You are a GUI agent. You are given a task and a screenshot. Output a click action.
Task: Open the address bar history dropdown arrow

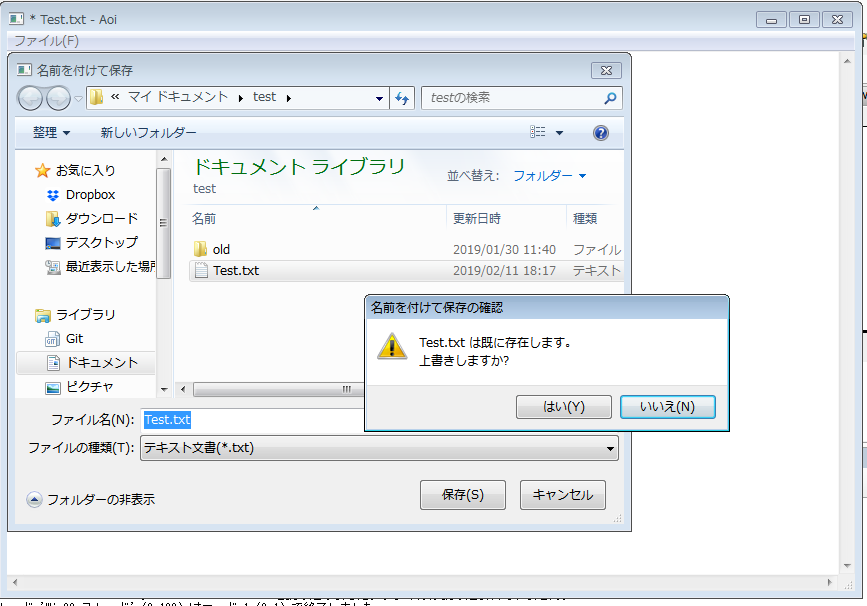pyautogui.click(x=379, y=98)
